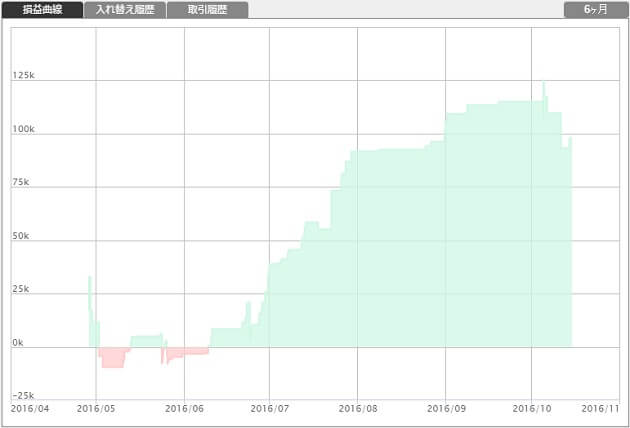Click the 2016/07 date label
The height and width of the screenshot is (428, 630).
click(x=270, y=409)
